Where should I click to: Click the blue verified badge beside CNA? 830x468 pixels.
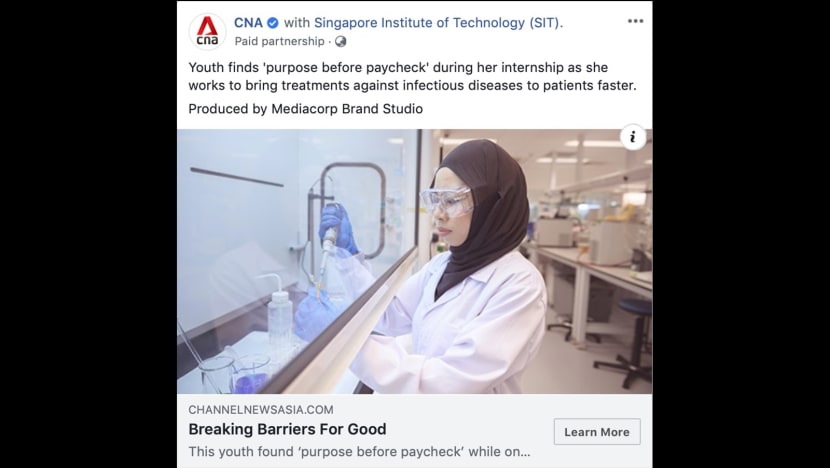pos(273,23)
